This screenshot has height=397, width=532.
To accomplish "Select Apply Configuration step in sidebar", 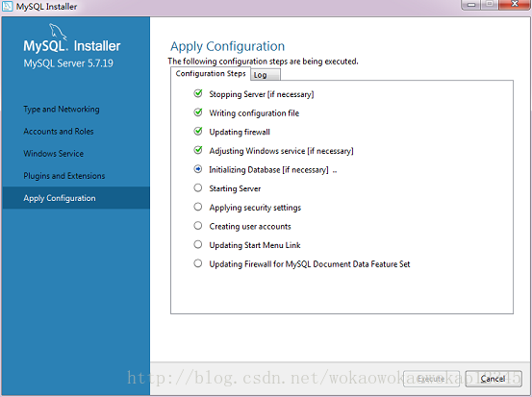I will [x=76, y=198].
